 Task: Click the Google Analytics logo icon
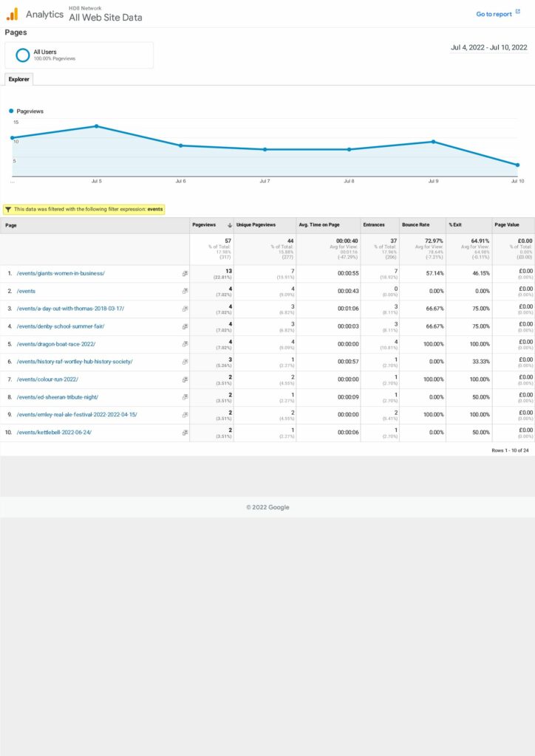[x=12, y=14]
